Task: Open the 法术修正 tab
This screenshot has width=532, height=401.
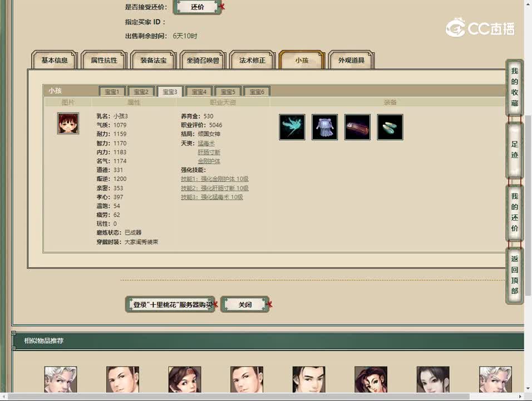Action: point(252,60)
